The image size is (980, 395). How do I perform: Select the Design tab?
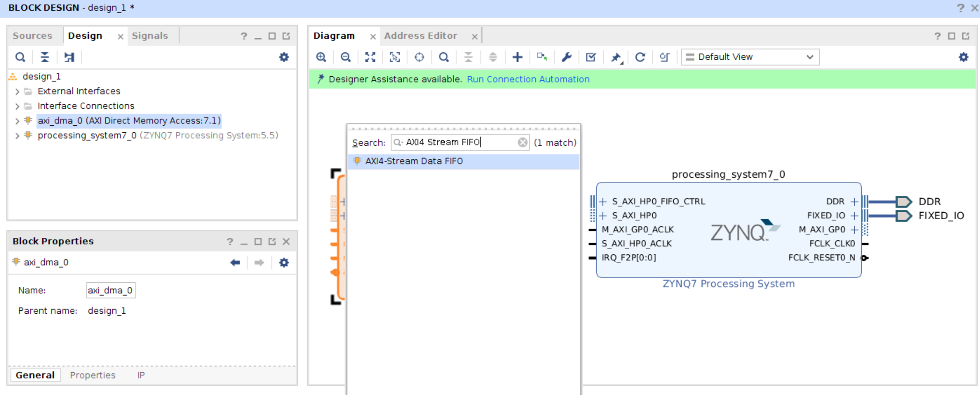click(85, 36)
